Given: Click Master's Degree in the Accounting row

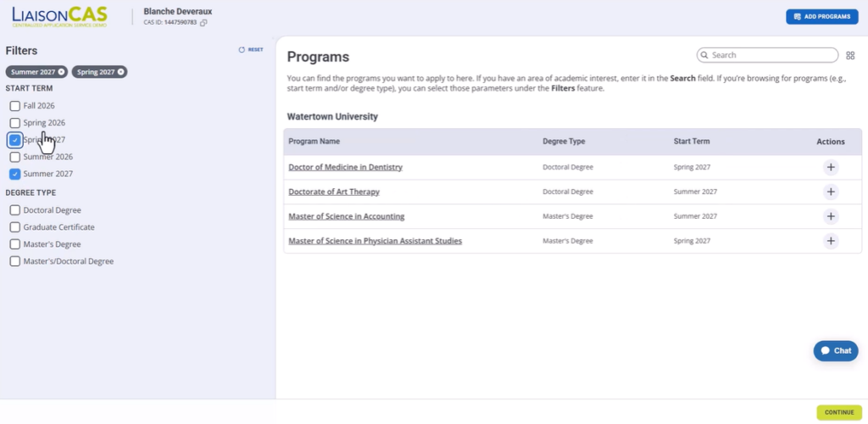Looking at the screenshot, I should pyautogui.click(x=567, y=216).
